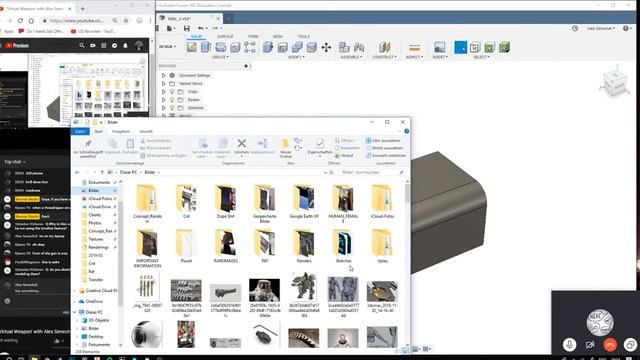Click the Joint tool icon in Assemble
The image size is (640, 360).
359,47
